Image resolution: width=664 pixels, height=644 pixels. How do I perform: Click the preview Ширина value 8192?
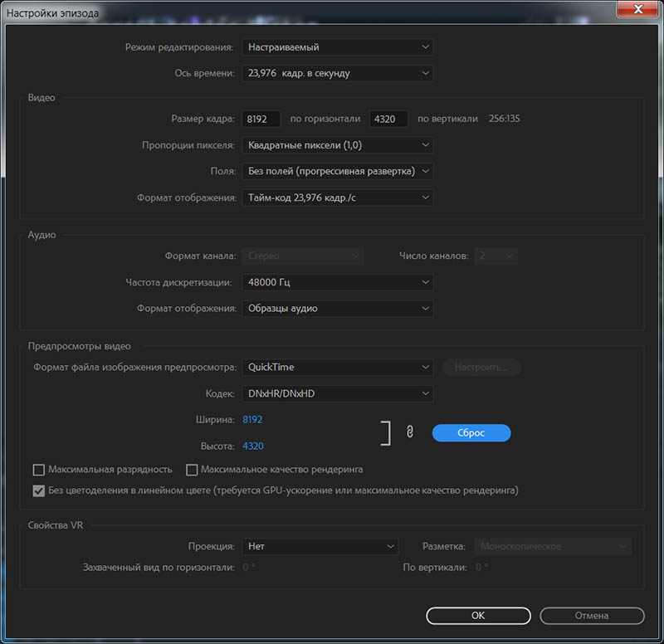tap(252, 420)
